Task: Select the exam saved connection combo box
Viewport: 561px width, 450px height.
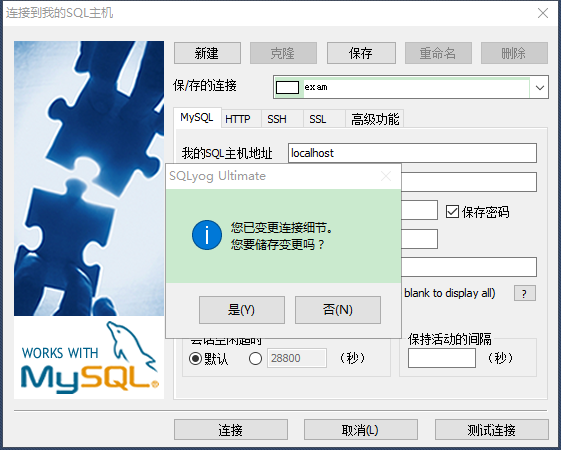Action: 410,87
